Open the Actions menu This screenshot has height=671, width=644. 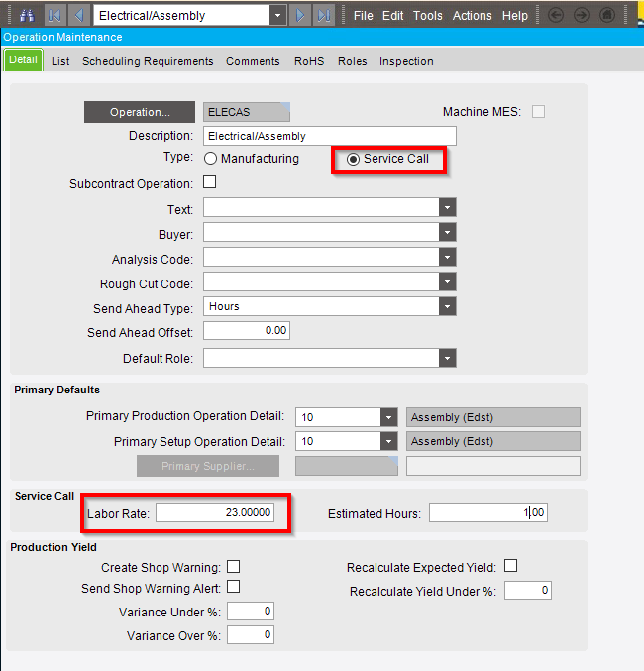(x=472, y=16)
